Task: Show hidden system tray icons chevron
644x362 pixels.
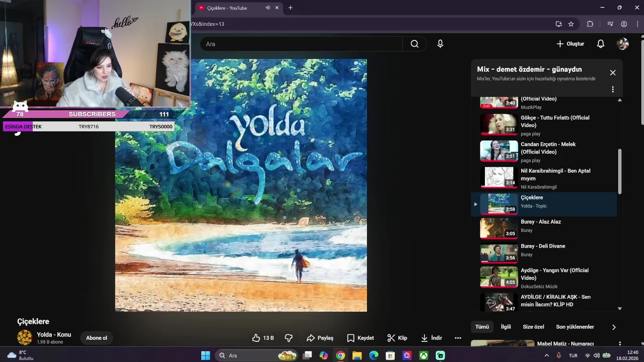Action: pyautogui.click(x=547, y=355)
